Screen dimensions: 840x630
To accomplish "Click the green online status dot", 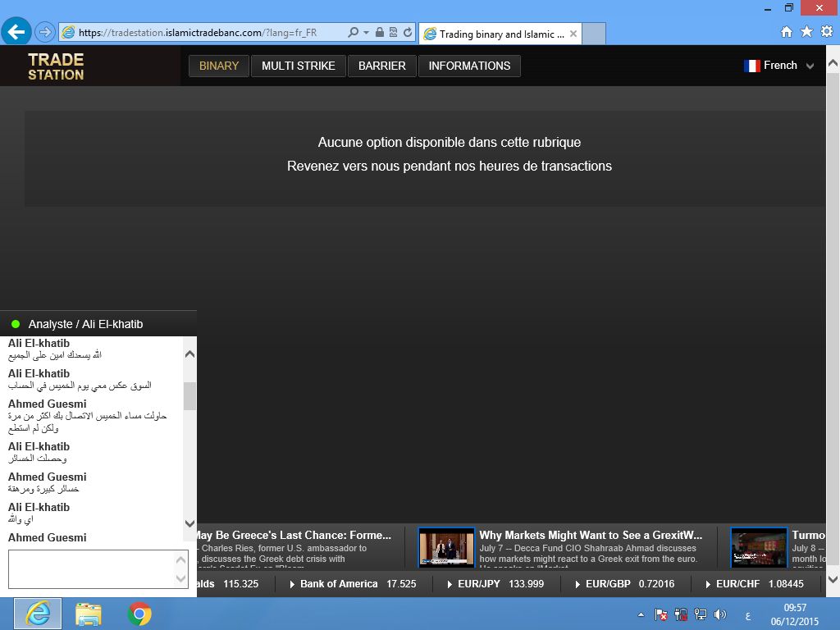I will coord(16,323).
